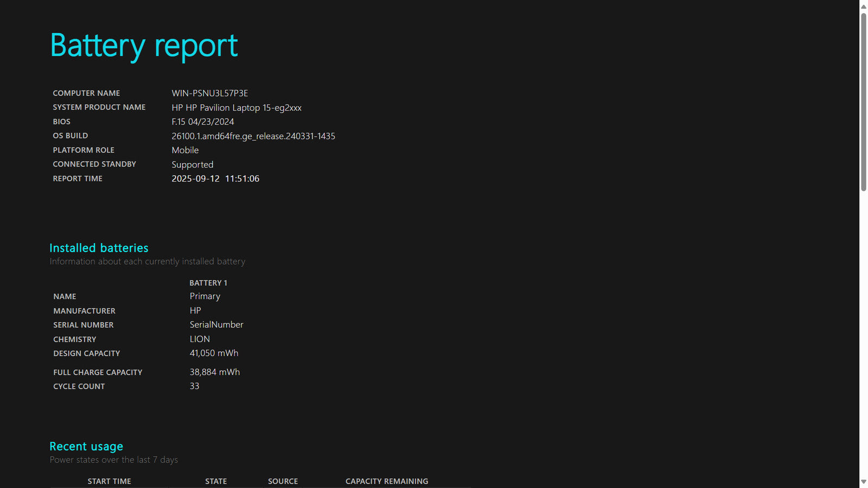Screen dimensions: 868x488
Task: Click the 'SerialNumber' value
Action: coord(216,325)
